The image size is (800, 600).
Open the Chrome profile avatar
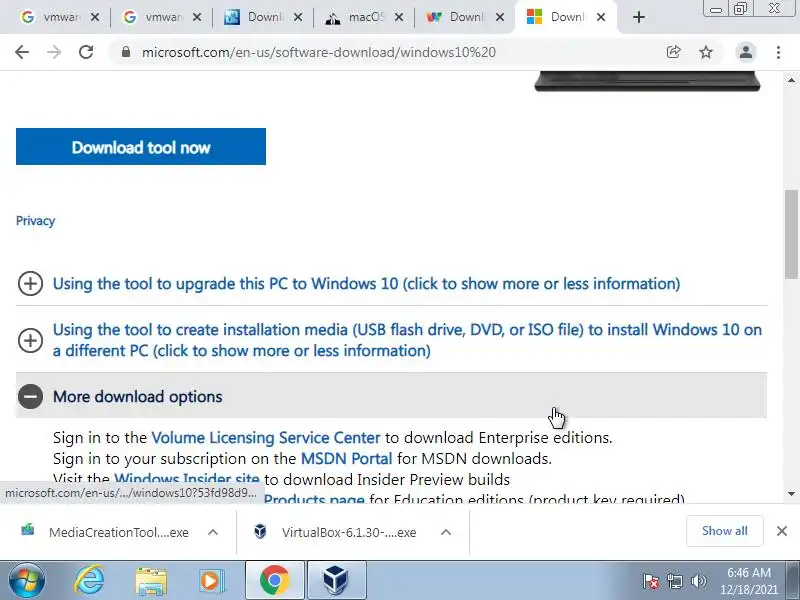pos(745,52)
